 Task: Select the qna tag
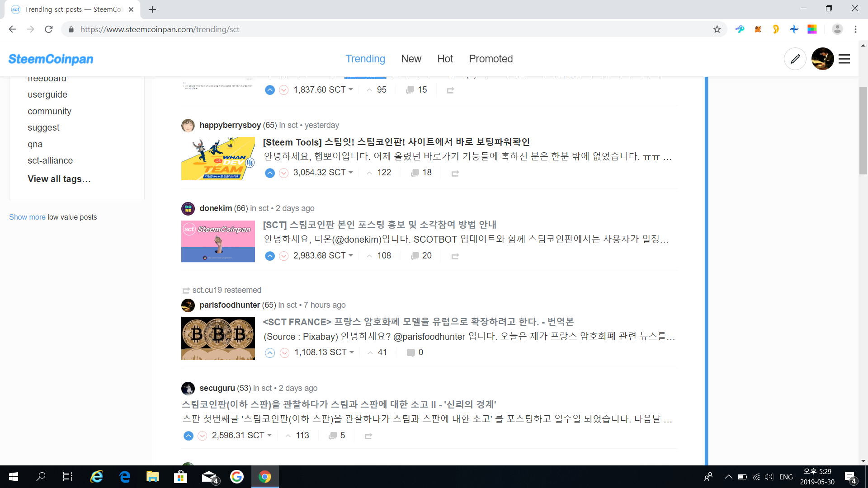pos(35,144)
